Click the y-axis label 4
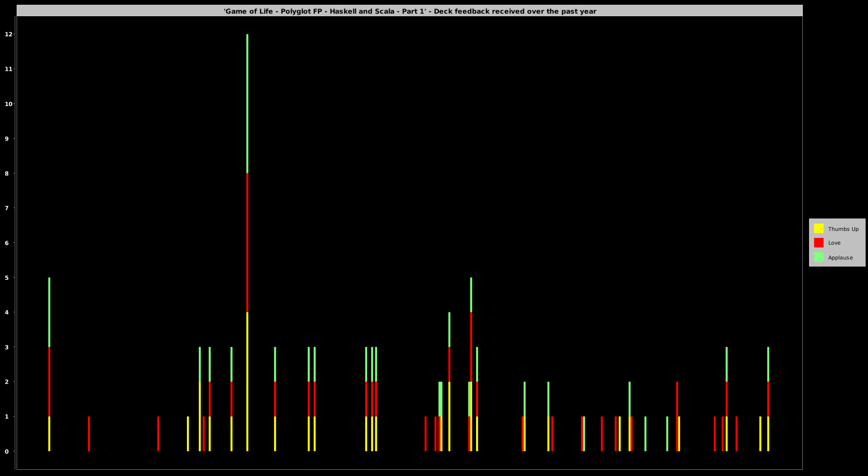This screenshot has width=868, height=476. click(x=7, y=312)
